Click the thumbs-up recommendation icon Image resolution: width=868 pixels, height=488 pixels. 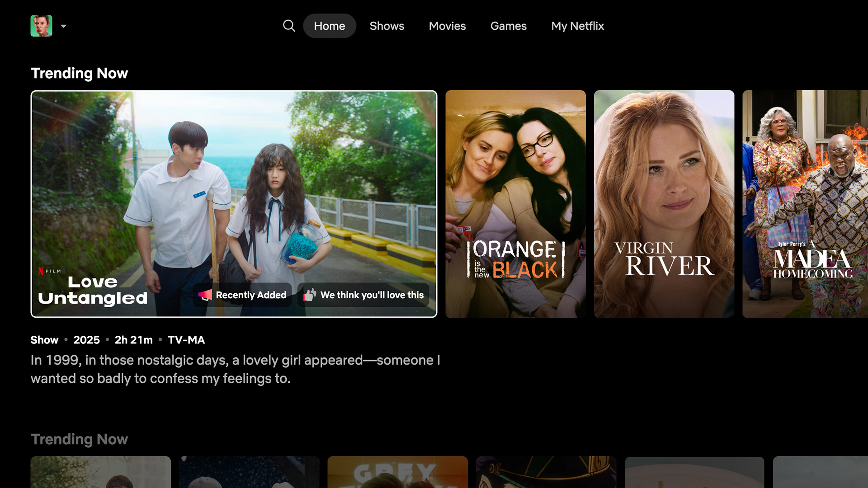[309, 295]
